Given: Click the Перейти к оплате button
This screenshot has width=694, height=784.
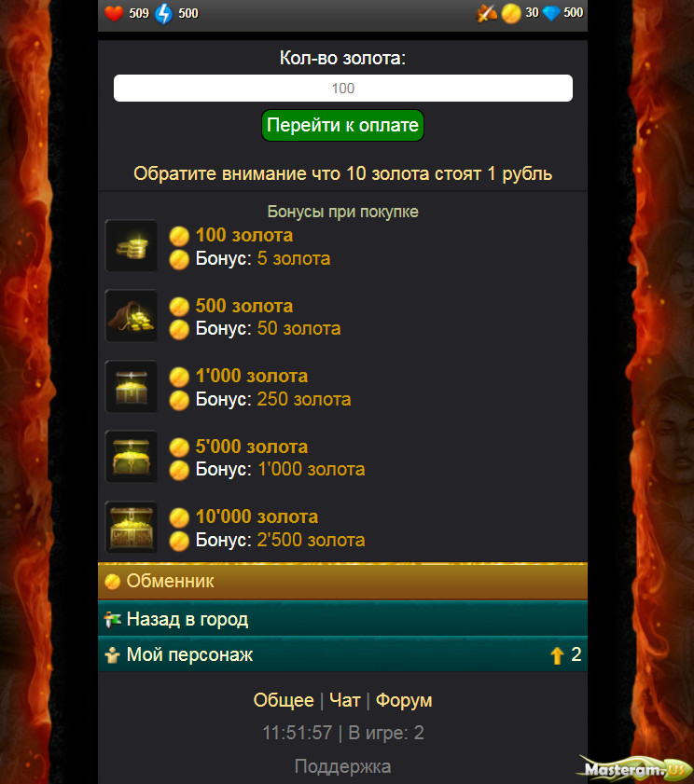Looking at the screenshot, I should tap(342, 125).
